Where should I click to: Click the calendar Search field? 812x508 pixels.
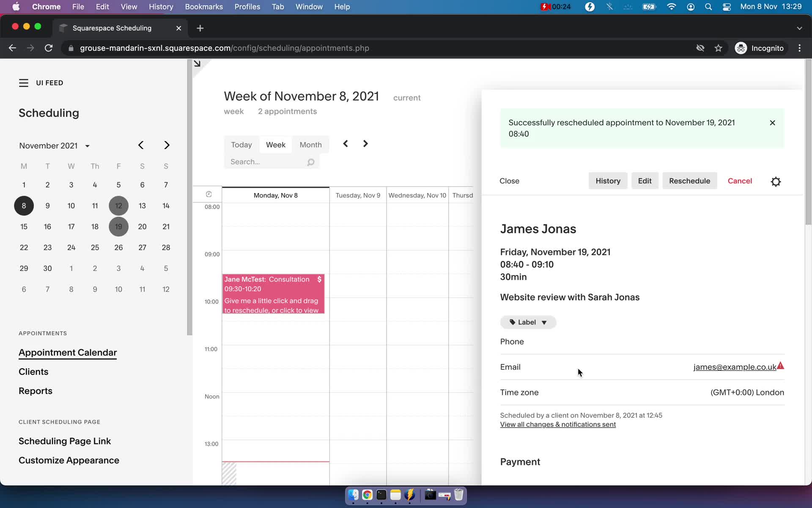[x=272, y=162]
